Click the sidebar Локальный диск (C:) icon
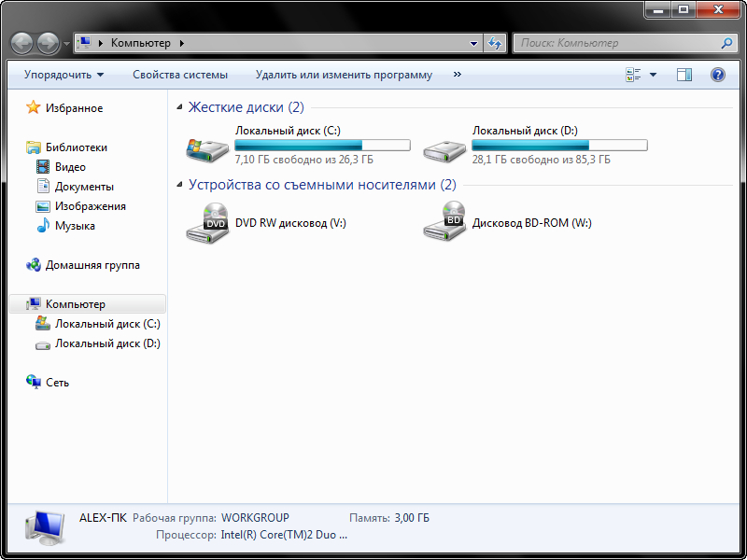Viewport: 747px width, 560px height. (x=43, y=323)
